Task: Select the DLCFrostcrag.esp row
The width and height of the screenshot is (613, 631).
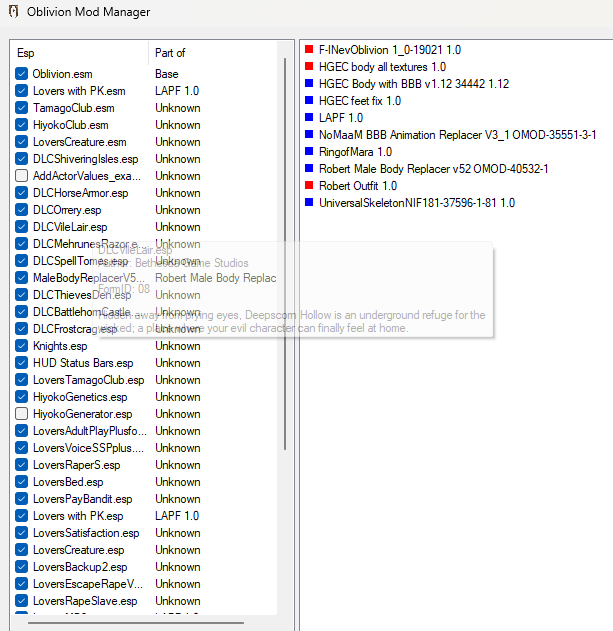Action: pos(146,329)
